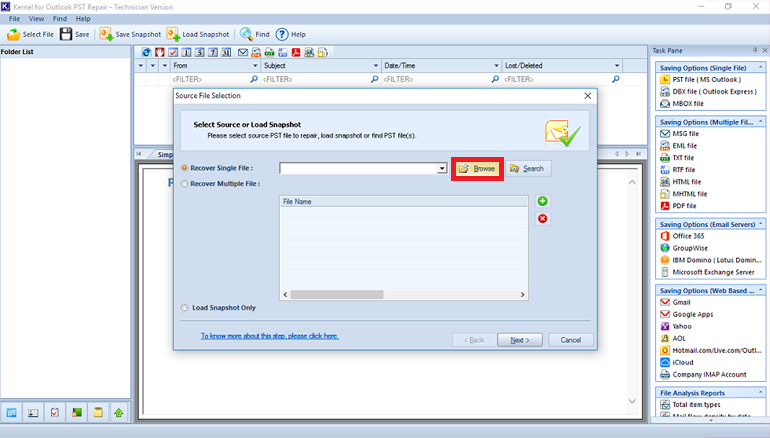Select the Office 365 saving option
This screenshot has width=770, height=438.
pos(688,235)
